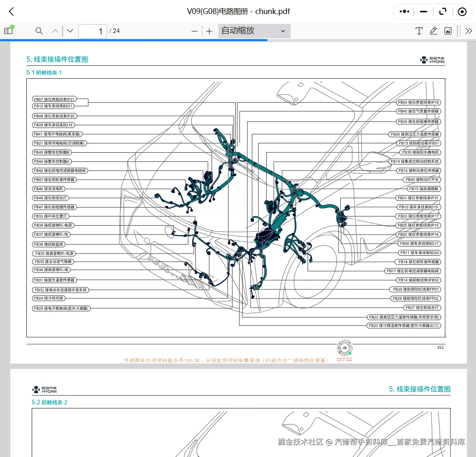This screenshot has height=457, width=476.
Task: Expand more tools double chevron
Action: point(469,31)
